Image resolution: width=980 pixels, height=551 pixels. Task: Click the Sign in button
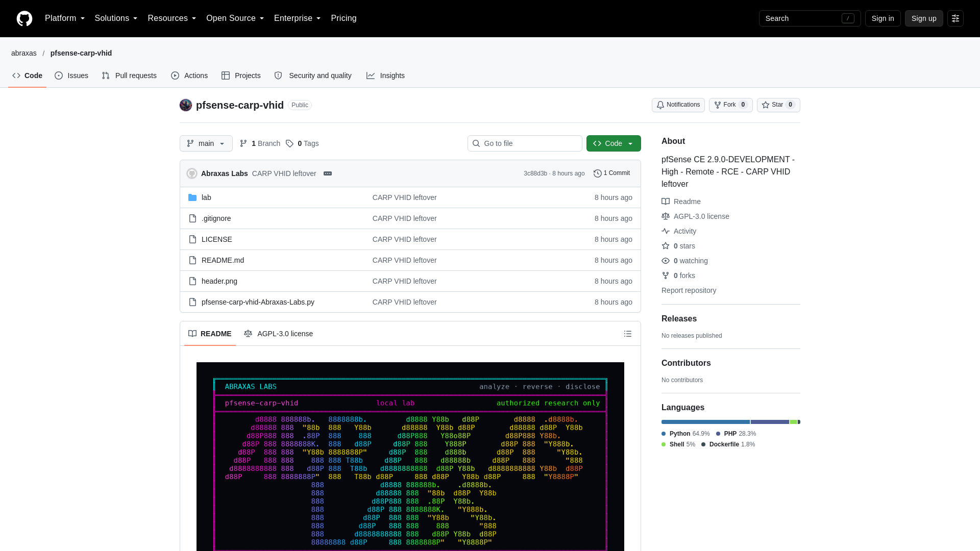(883, 18)
